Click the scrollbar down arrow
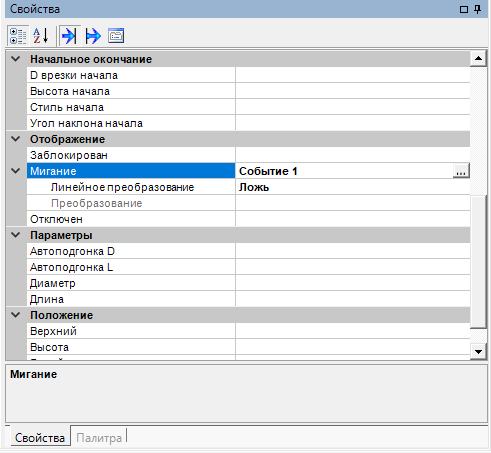Viewport: 491px width, 453px height. (479, 352)
